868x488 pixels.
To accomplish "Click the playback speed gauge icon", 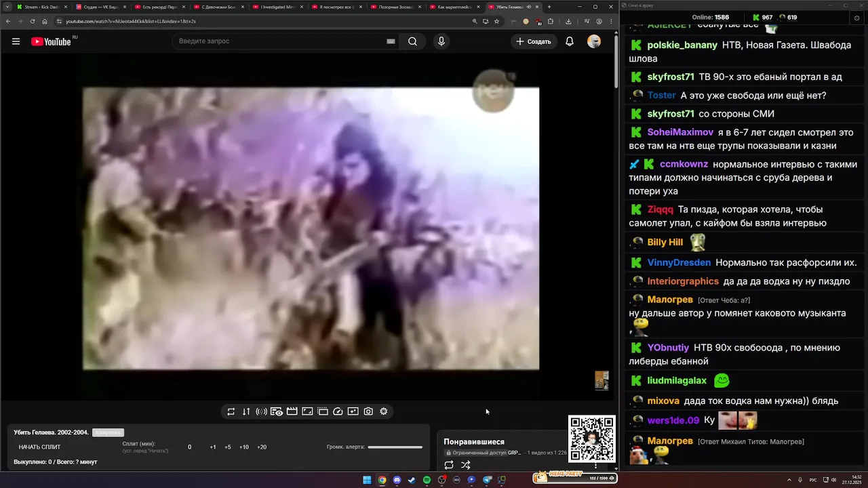I will 338,411.
